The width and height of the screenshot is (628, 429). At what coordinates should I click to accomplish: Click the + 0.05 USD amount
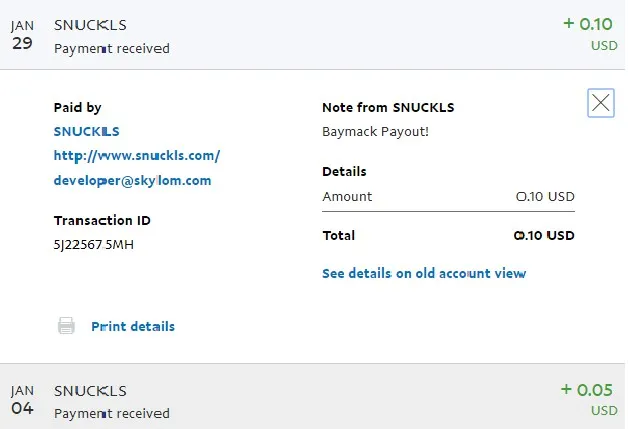(589, 399)
